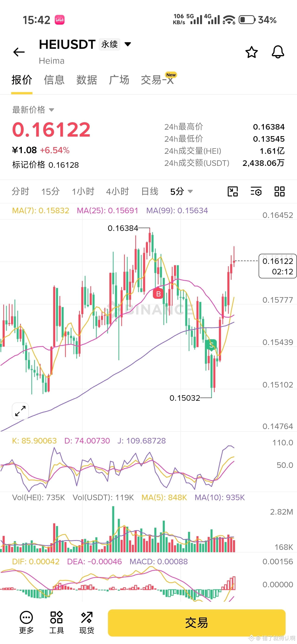Tap 24h最高价 value 0.16384
The height and width of the screenshot is (644, 297).
point(269,127)
